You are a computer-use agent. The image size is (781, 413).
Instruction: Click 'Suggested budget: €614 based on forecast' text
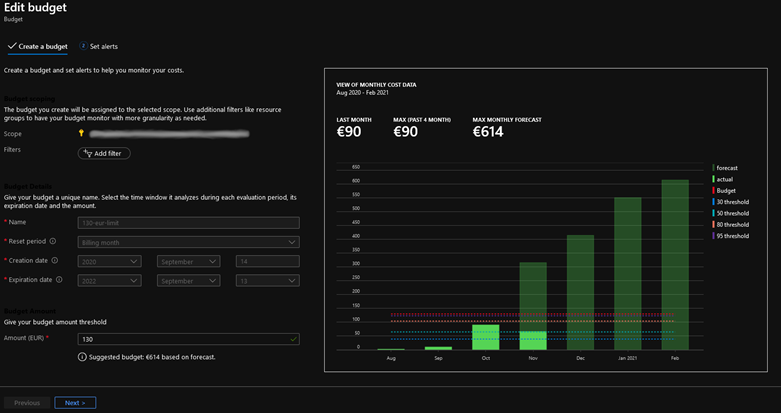pos(152,357)
